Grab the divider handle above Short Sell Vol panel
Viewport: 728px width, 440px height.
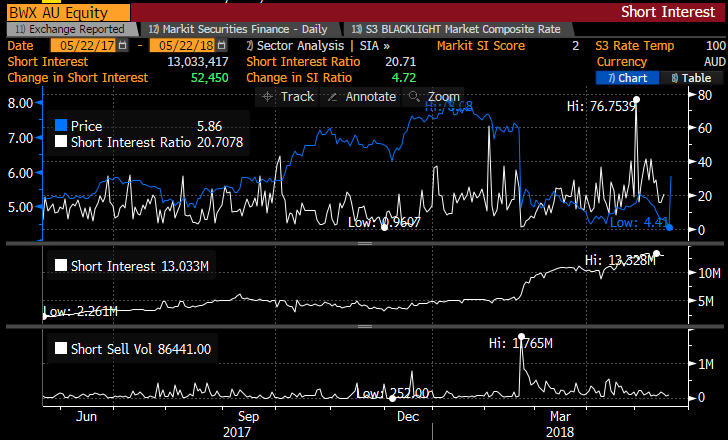pyautogui.click(x=365, y=326)
